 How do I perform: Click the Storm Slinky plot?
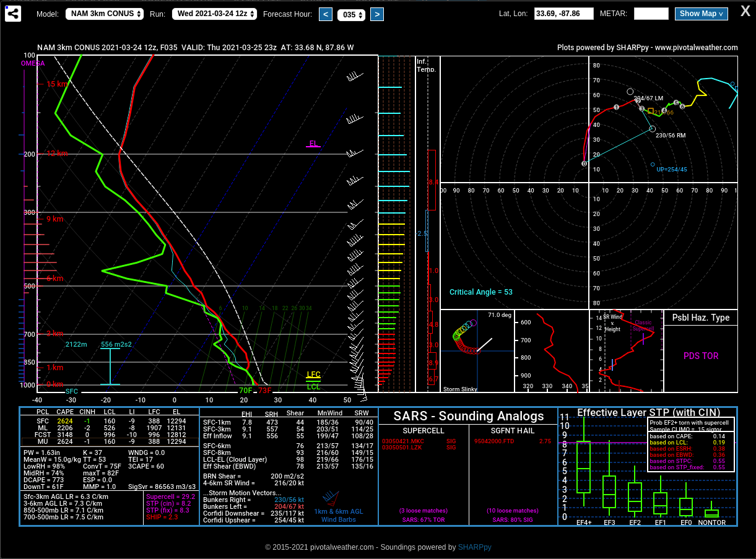click(477, 351)
